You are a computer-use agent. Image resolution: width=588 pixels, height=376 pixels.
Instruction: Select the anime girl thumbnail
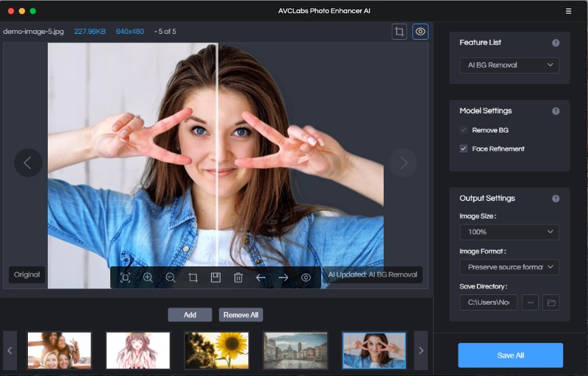(x=138, y=350)
